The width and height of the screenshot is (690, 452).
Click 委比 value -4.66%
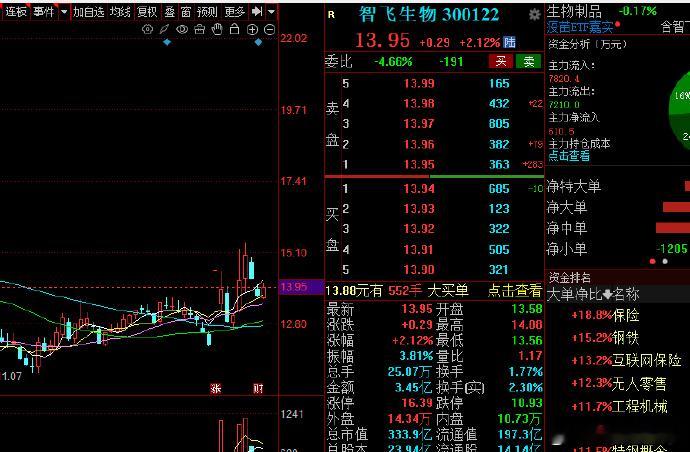[393, 62]
